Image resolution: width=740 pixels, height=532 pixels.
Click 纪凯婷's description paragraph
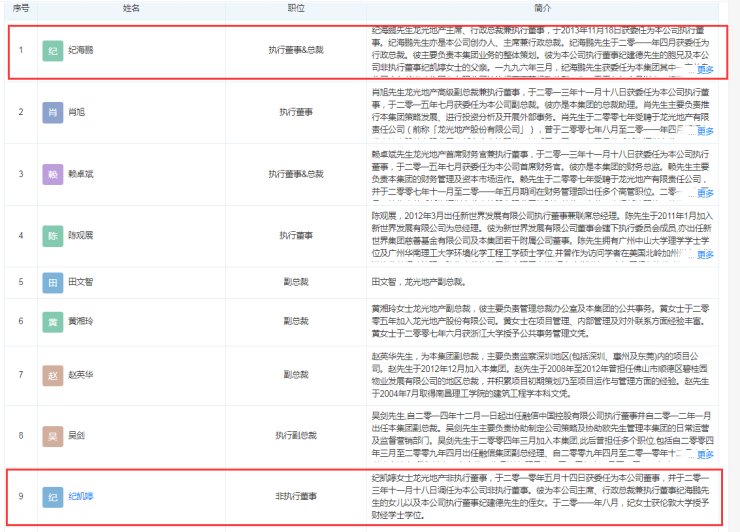click(x=540, y=496)
